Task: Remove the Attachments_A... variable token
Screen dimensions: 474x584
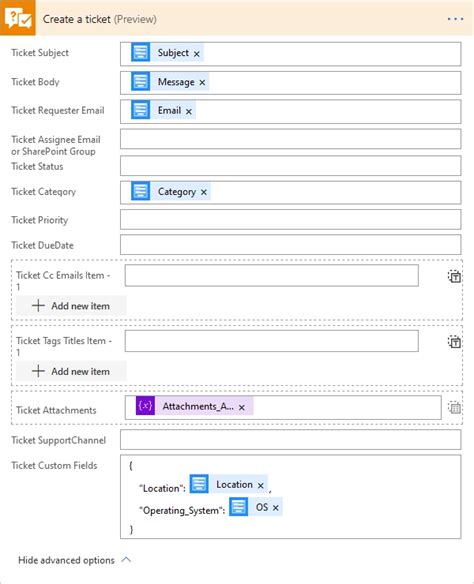Action: click(242, 407)
